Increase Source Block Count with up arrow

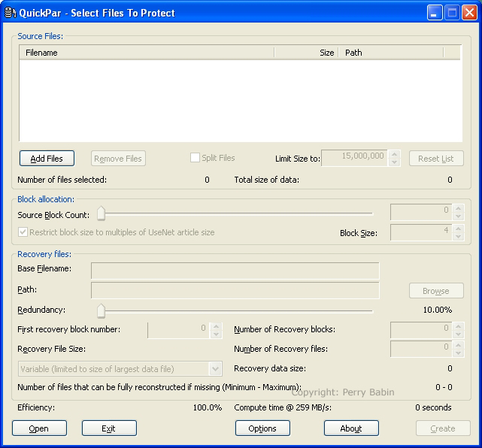459,208
